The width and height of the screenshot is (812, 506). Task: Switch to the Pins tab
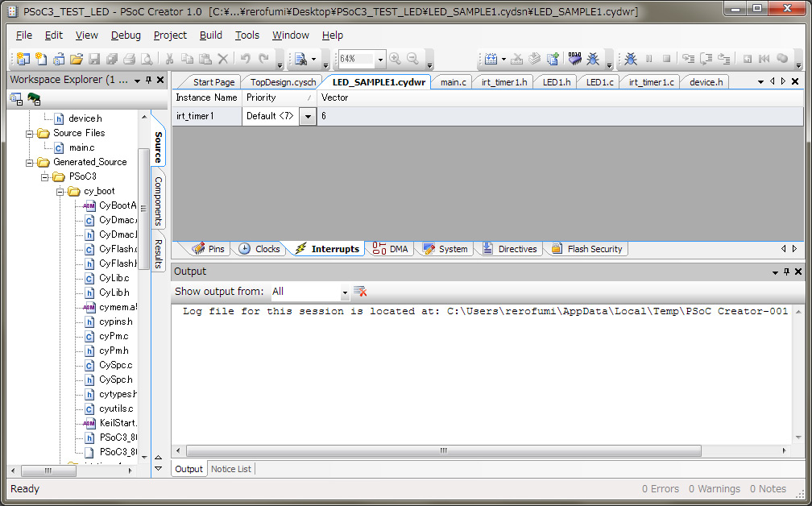[208, 249]
